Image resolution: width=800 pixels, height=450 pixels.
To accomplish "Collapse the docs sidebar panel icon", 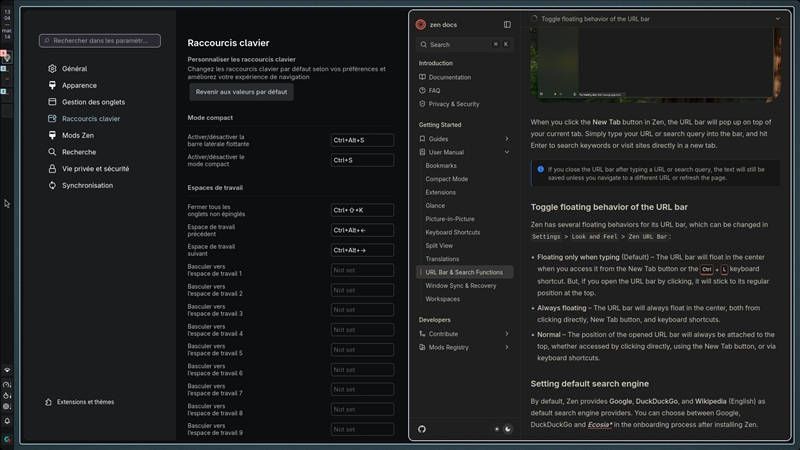I will (507, 24).
